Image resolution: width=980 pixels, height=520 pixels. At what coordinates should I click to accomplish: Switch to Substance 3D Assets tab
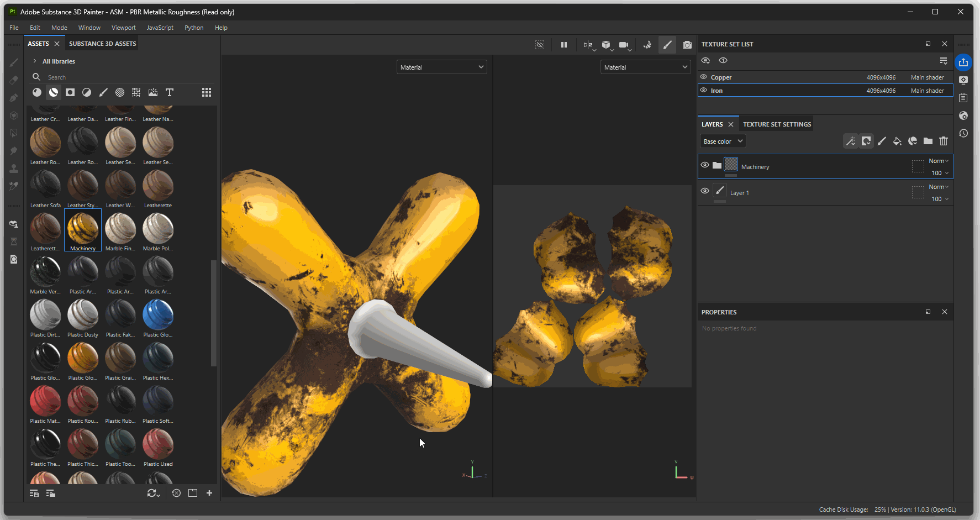click(x=102, y=44)
